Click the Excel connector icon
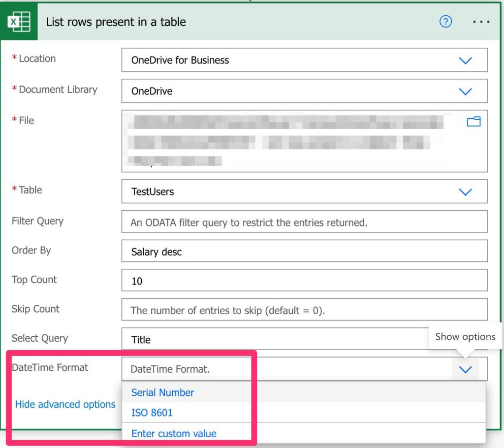The width and height of the screenshot is (504, 448). [19, 22]
